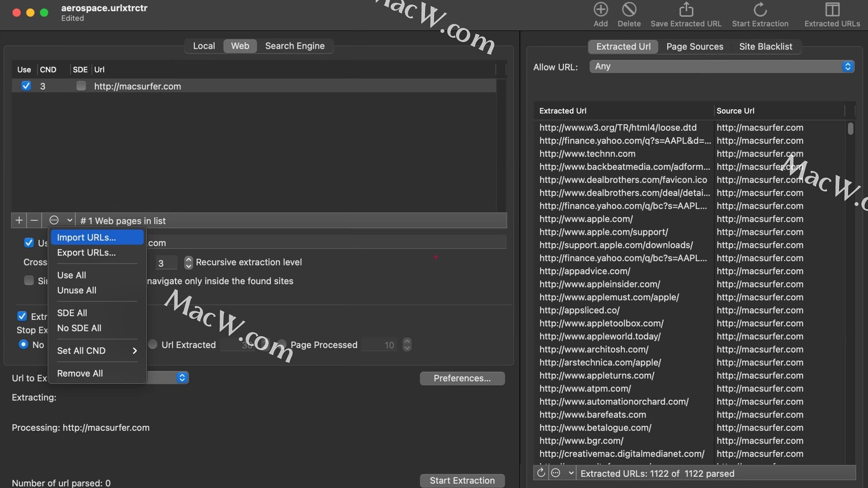Select the No stop radio button
Screen dimensions: 868x488
pyautogui.click(x=24, y=344)
